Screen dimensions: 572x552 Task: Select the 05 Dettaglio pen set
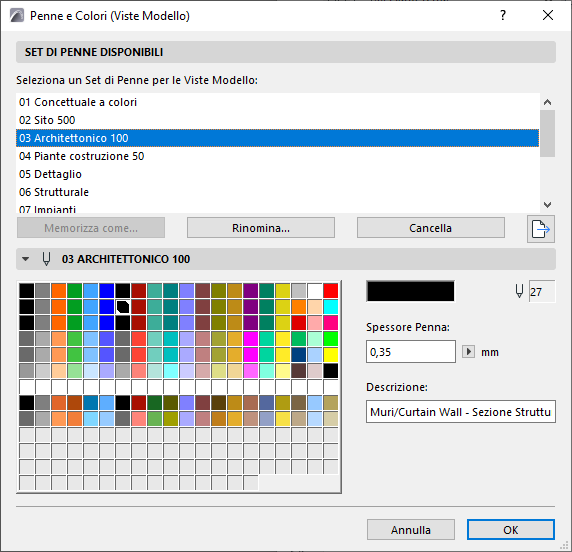pyautogui.click(x=277, y=174)
